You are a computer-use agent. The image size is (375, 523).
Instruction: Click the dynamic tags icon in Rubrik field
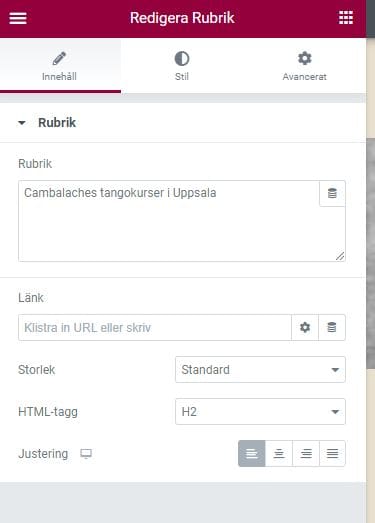pyautogui.click(x=332, y=193)
